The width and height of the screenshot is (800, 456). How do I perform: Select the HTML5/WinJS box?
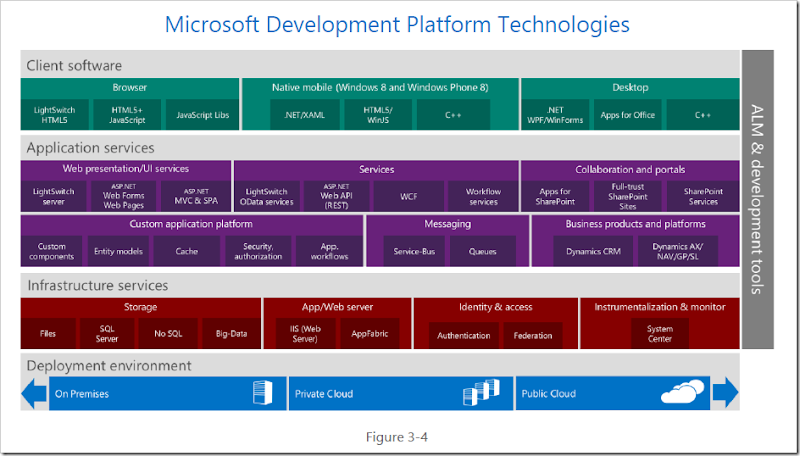378,115
